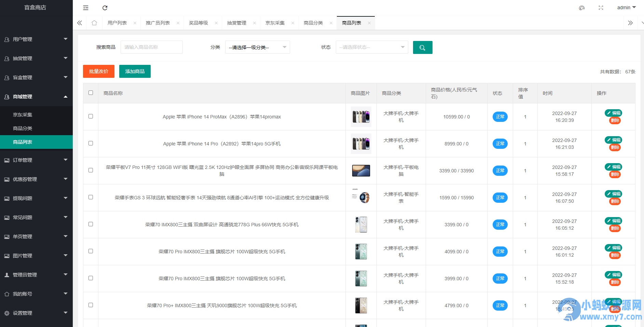Viewport: 644px width, 327px height.
Task: Go to home tab icon
Action: 94,23
